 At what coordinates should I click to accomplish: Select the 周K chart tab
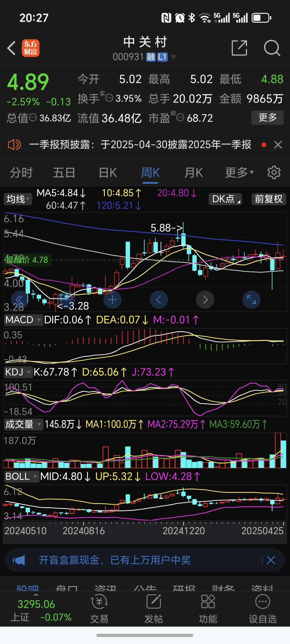tap(150, 173)
